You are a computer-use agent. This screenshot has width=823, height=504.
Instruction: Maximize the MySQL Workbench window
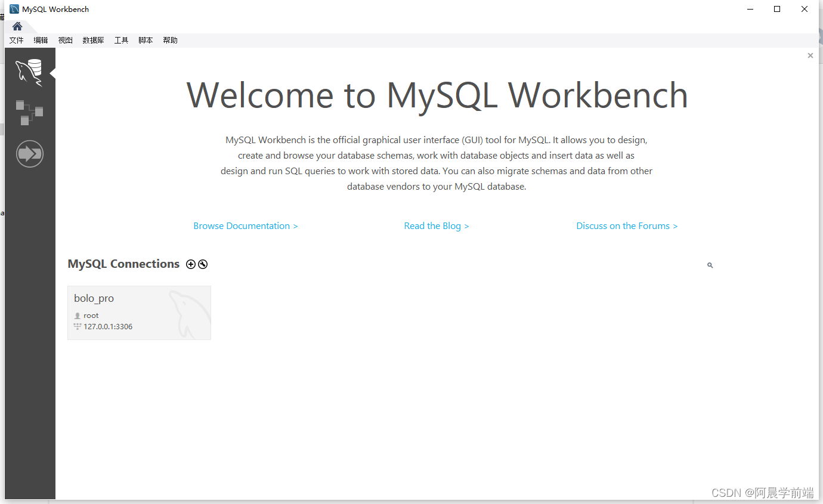pos(777,9)
